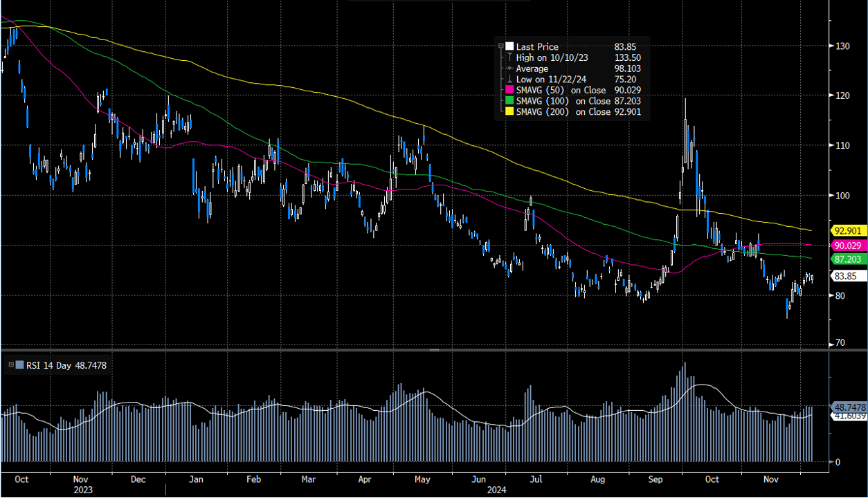Expand the main chart legend tree box
Viewport: 868px width, 498px height.
(x=500, y=46)
